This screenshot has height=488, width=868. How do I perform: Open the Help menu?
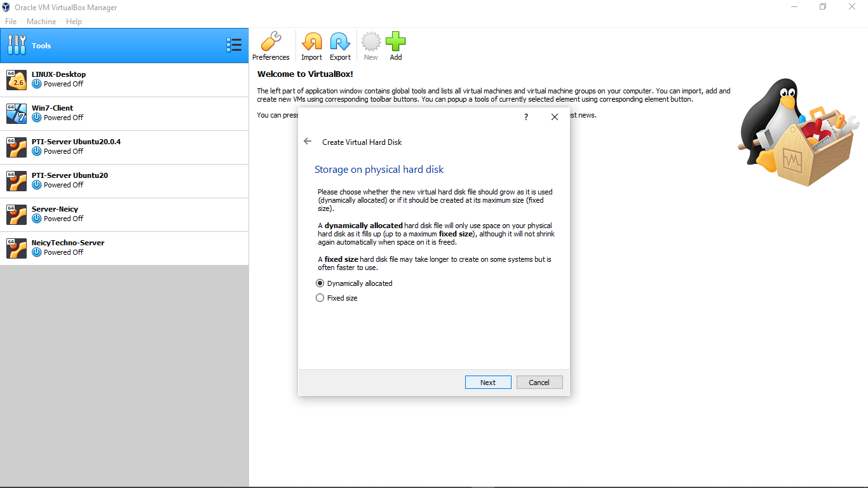coord(74,22)
